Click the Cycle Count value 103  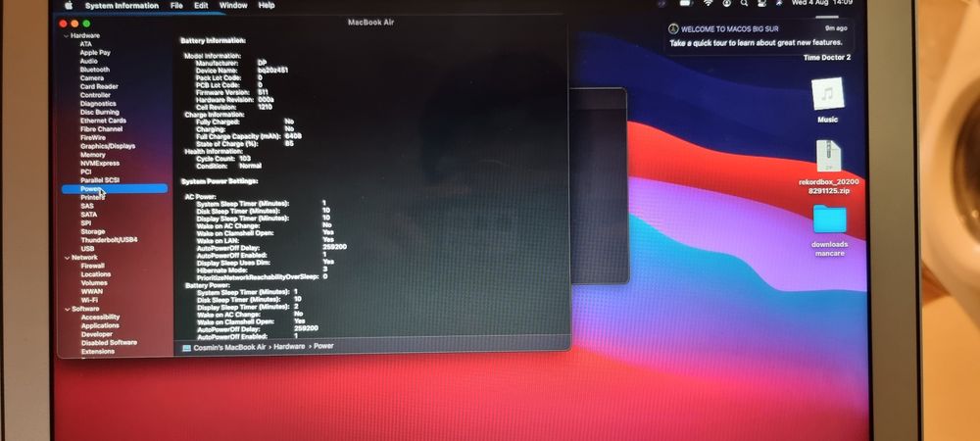tap(245, 159)
